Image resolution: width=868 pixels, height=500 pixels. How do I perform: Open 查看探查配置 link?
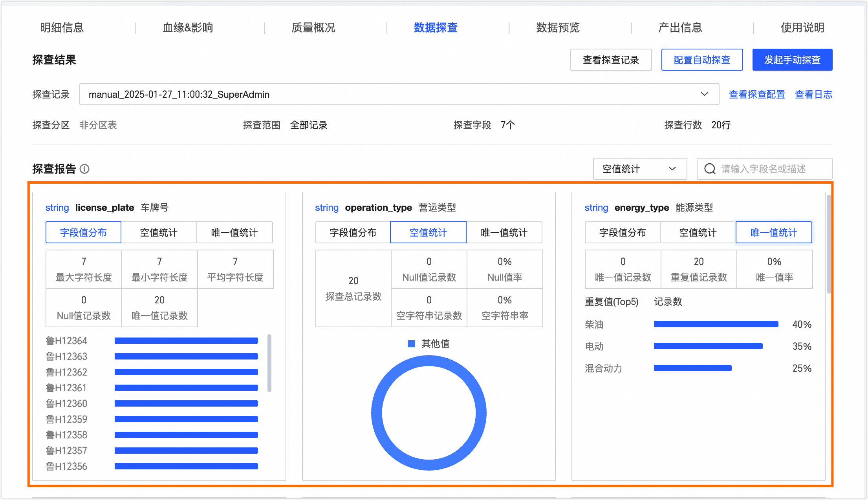[x=757, y=94]
